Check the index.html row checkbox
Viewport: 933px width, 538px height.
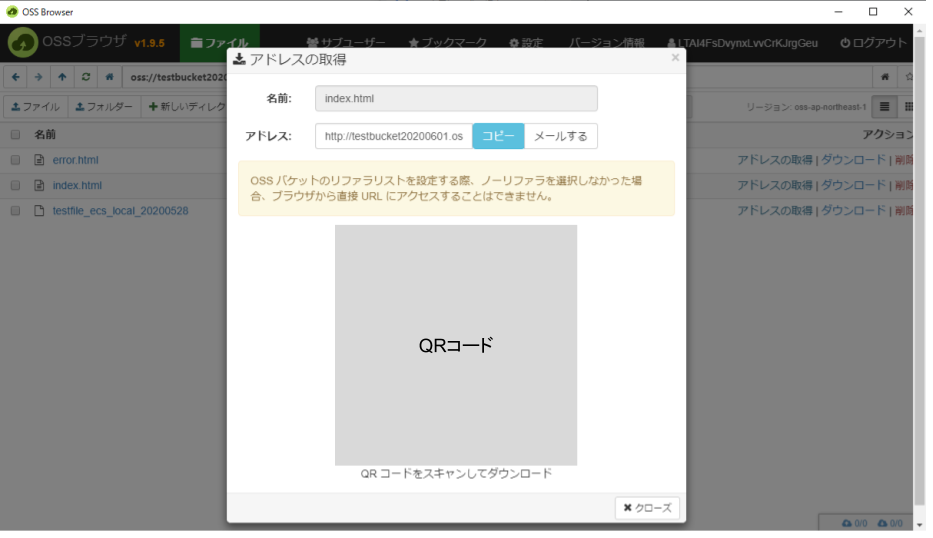pos(15,186)
